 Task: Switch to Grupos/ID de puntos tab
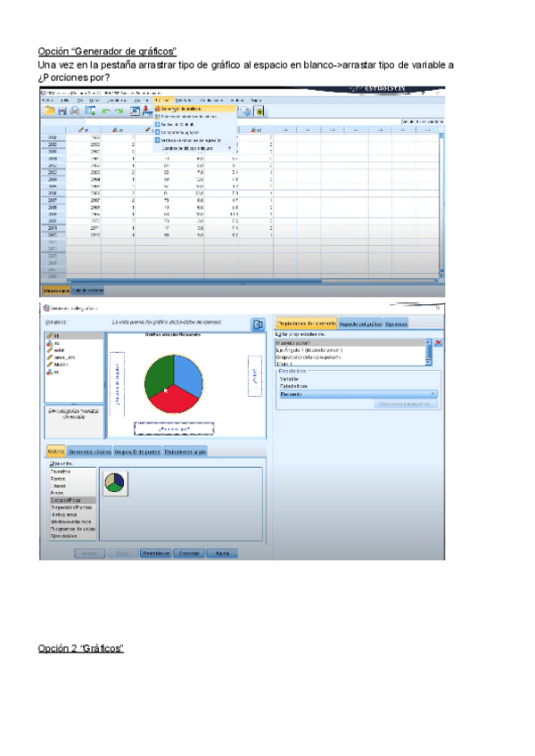coord(137,452)
